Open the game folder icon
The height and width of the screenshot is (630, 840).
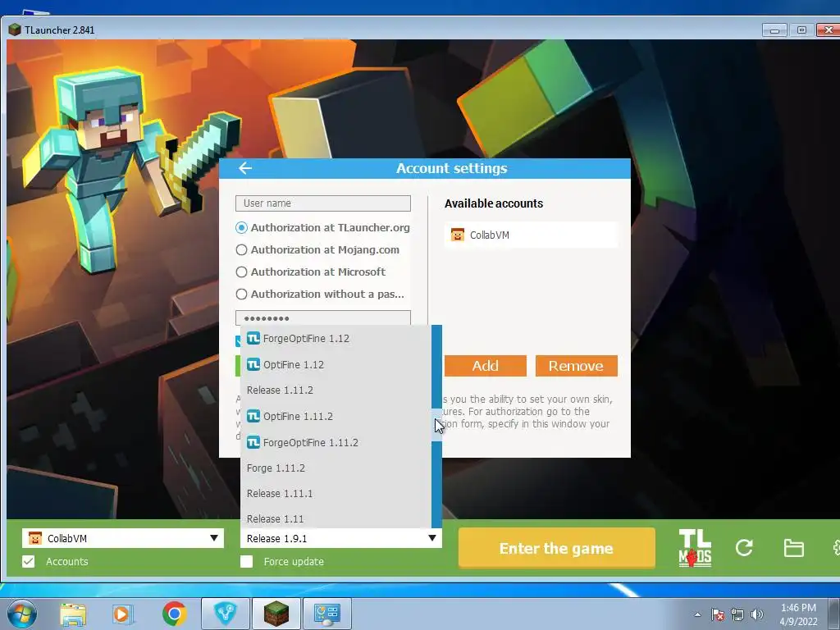(793, 548)
